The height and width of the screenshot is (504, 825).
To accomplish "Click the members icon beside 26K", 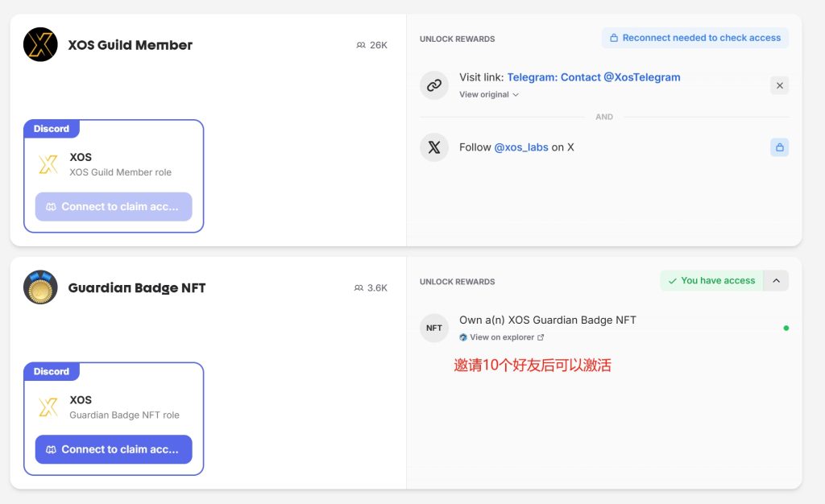I will coord(361,45).
